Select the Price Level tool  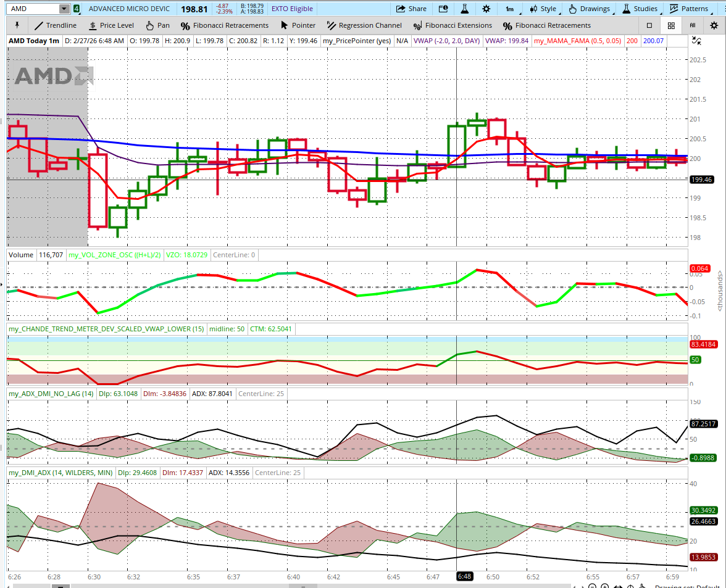(x=111, y=25)
